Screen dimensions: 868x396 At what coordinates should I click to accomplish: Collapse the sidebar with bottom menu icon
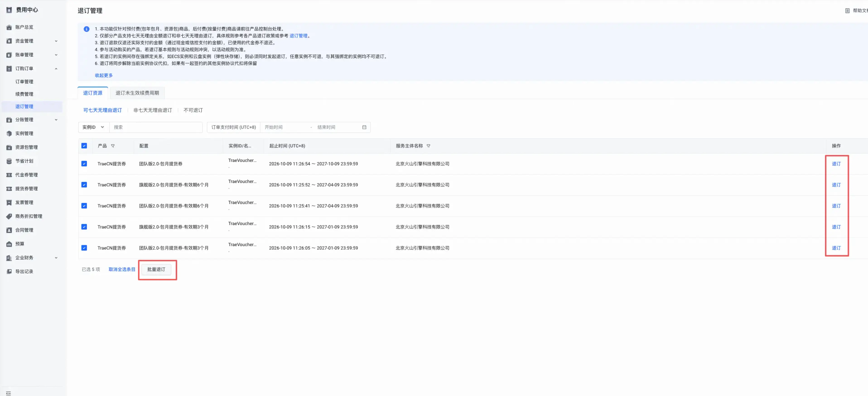click(8, 393)
